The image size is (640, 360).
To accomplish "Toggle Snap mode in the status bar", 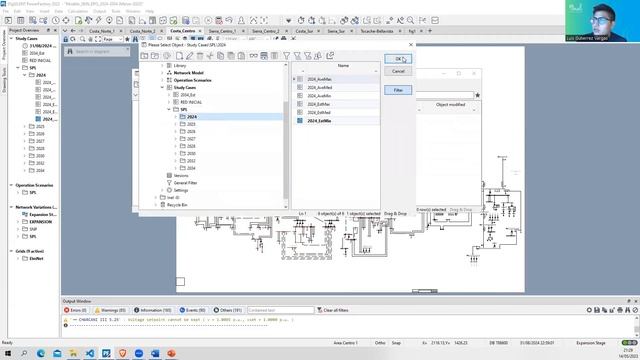I will tap(396, 343).
